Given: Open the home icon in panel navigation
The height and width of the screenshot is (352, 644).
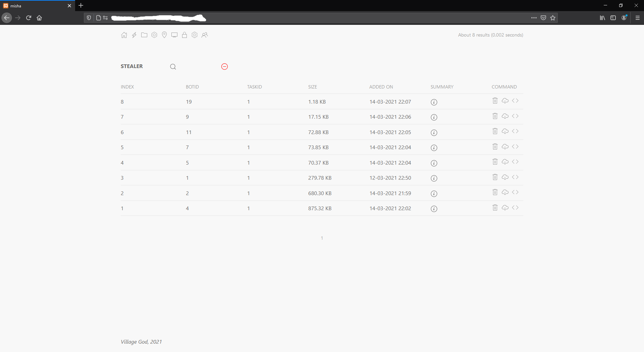Looking at the screenshot, I should tap(124, 35).
